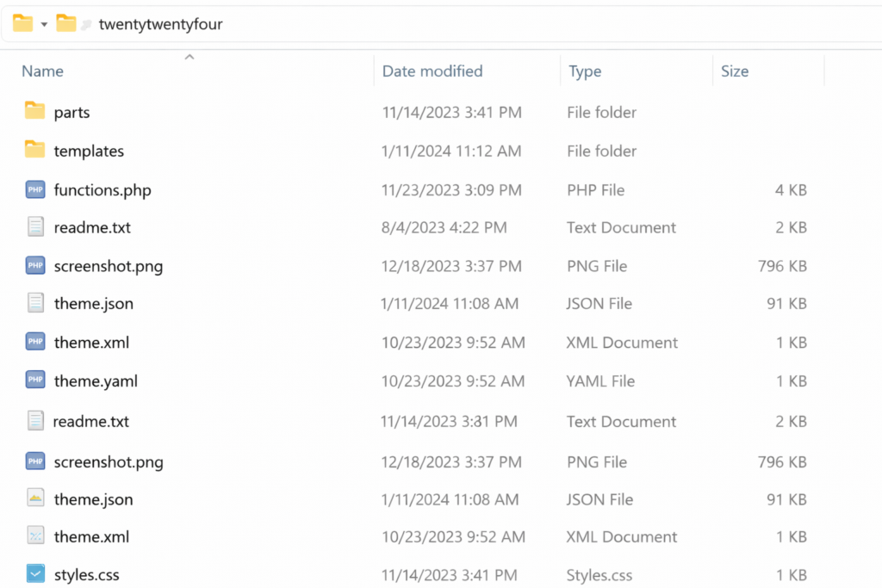This screenshot has width=882, height=588.
Task: Click the first folder icon in address bar
Action: coord(22,23)
